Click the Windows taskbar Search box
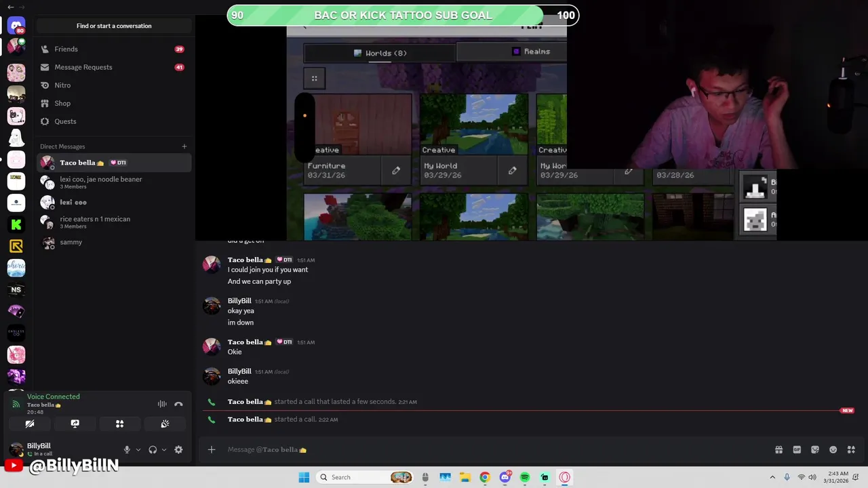The width and height of the screenshot is (868, 488). point(365,477)
